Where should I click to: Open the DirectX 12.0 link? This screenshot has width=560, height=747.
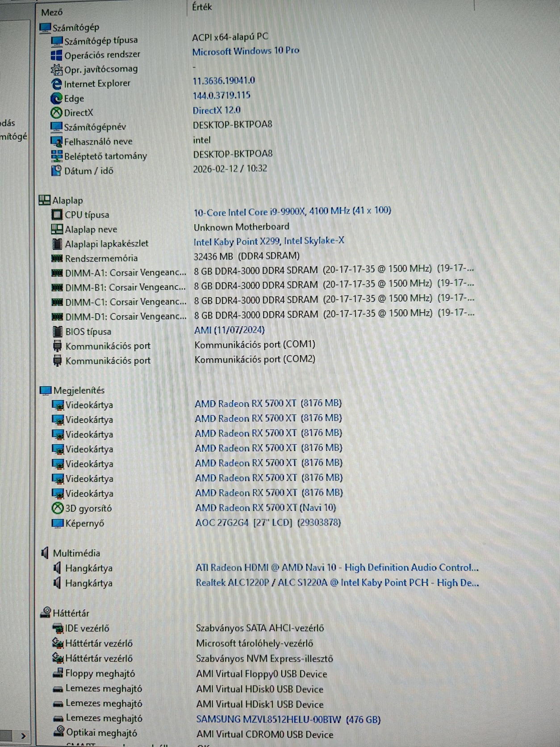pos(217,110)
